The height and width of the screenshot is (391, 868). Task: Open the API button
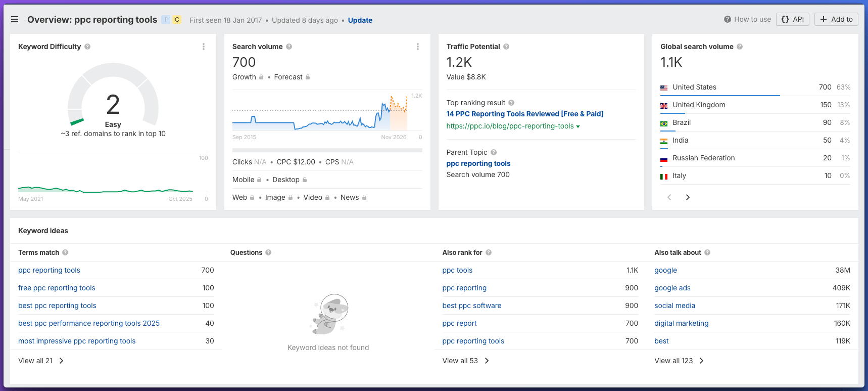793,19
